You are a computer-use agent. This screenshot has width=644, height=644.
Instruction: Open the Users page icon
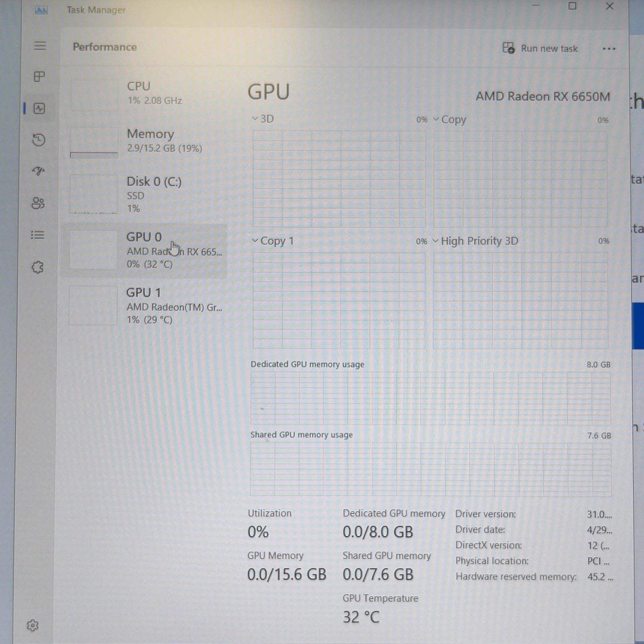[38, 203]
